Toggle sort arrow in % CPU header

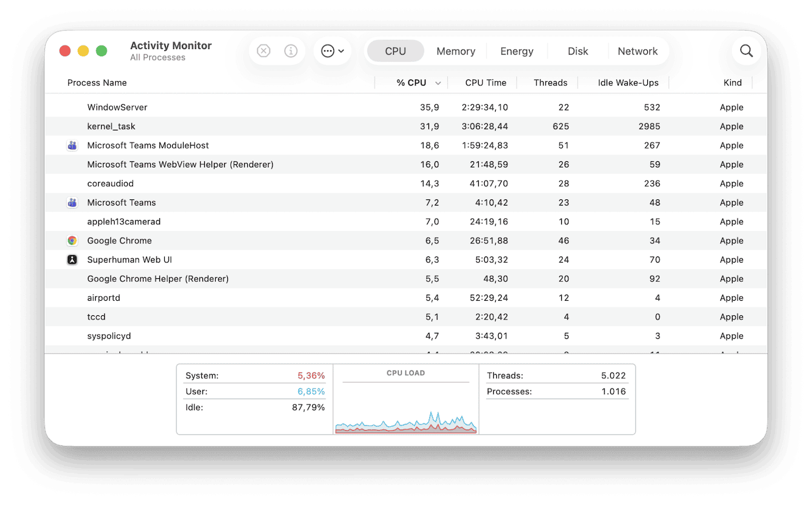[438, 83]
